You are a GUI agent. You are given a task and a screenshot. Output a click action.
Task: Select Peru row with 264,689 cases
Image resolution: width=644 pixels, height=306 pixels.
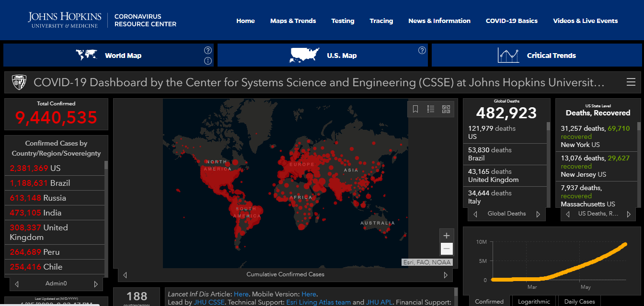coord(55,252)
